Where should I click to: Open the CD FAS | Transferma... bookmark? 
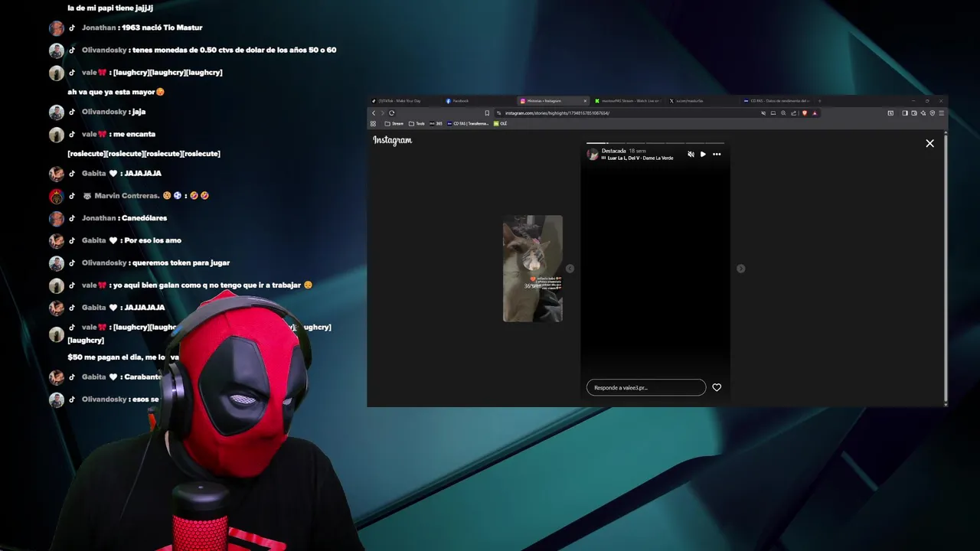point(468,123)
